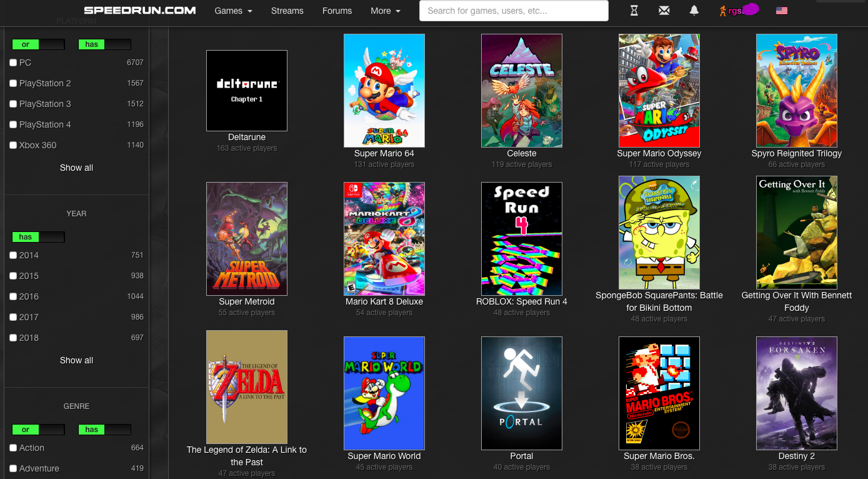
Task: Enable the PlayStation 4 platform filter
Action: pos(13,124)
